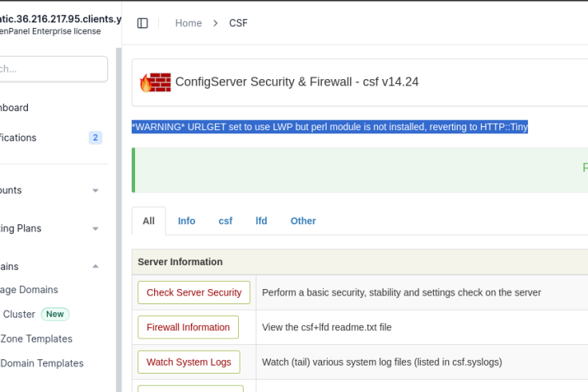The width and height of the screenshot is (588, 392).
Task: Click 'View the csf+lfd readme.txt file' text
Action: click(327, 327)
